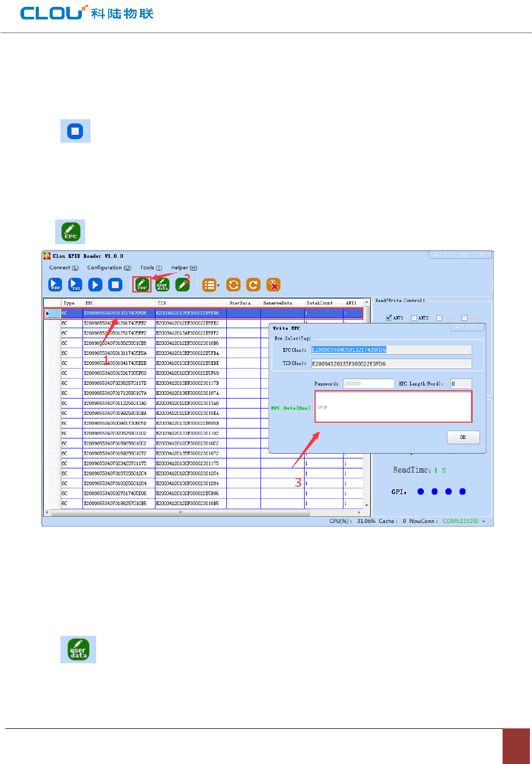
Task: Click the Clou RFID Reader title bar icon
Action: (47, 256)
